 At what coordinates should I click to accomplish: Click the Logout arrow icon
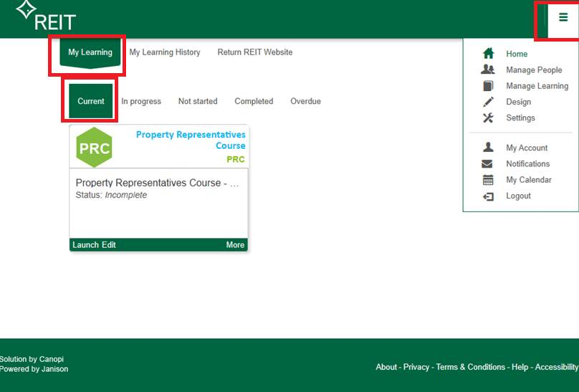488,196
